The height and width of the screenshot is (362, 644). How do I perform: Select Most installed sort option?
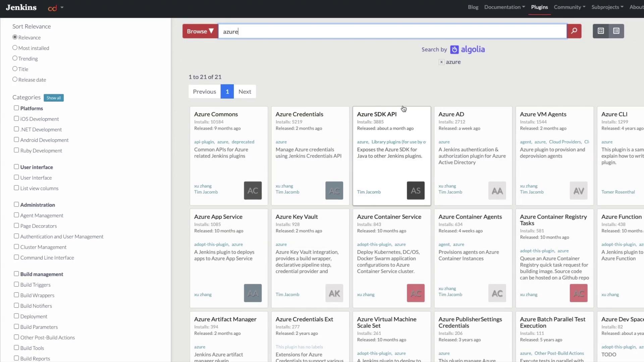(x=15, y=48)
